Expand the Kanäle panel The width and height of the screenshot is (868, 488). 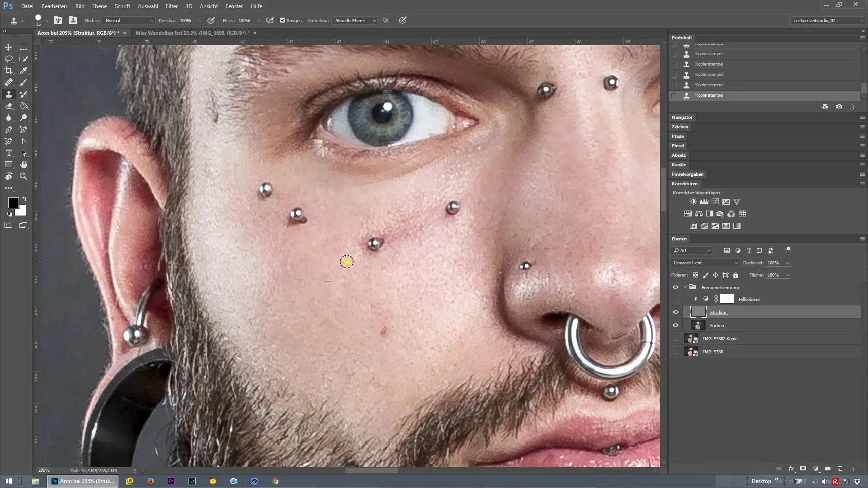(679, 165)
